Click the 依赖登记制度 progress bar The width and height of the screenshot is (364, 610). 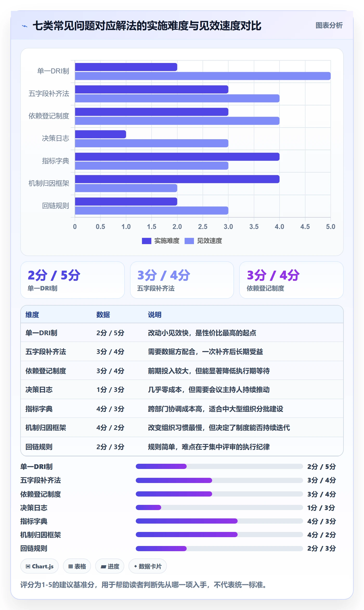[219, 494]
